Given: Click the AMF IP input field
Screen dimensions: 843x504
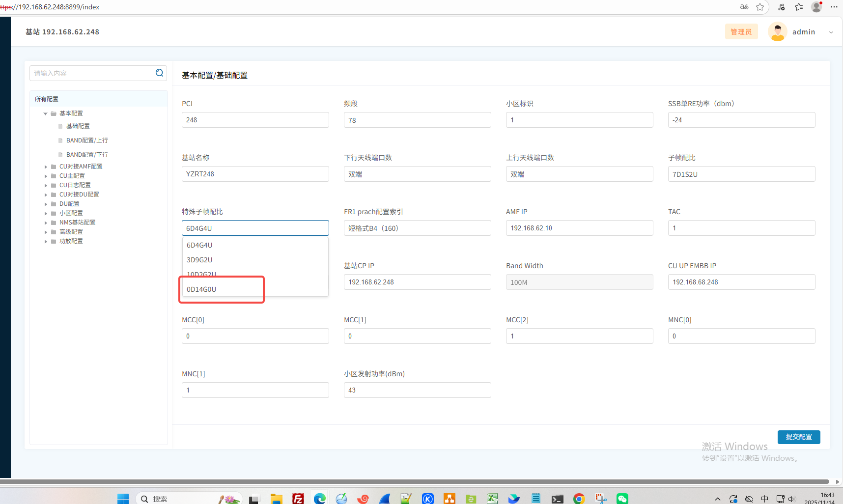Looking at the screenshot, I should point(579,228).
